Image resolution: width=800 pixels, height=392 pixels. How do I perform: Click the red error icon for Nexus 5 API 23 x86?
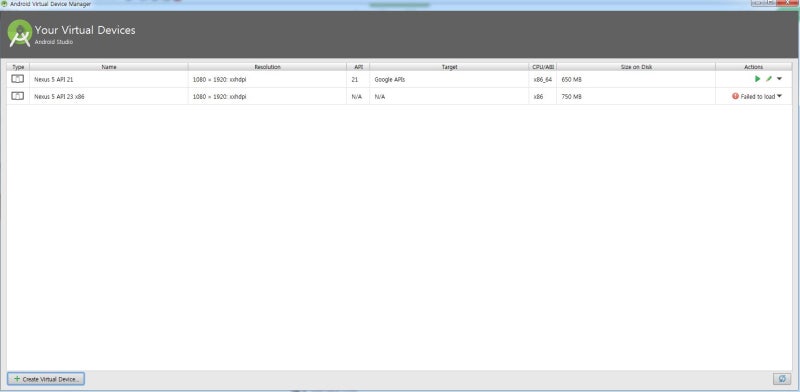click(735, 96)
